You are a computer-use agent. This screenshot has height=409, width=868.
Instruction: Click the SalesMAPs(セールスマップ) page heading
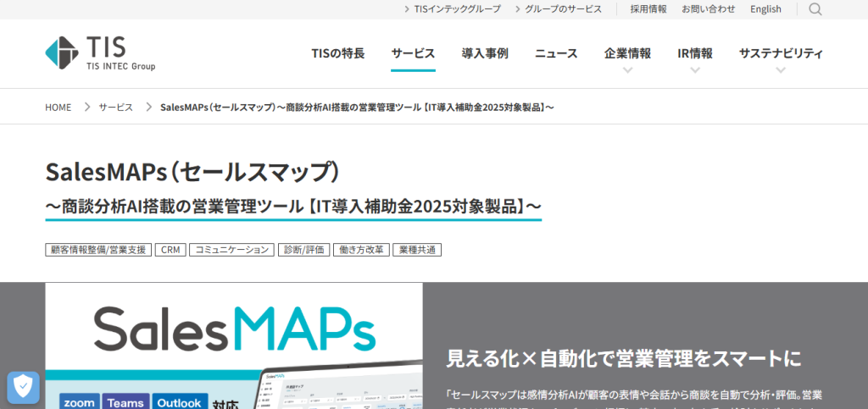(192, 172)
